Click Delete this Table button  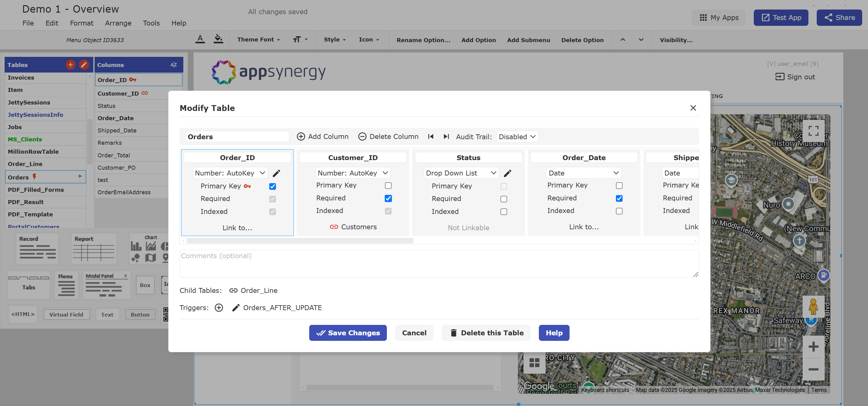tap(486, 333)
